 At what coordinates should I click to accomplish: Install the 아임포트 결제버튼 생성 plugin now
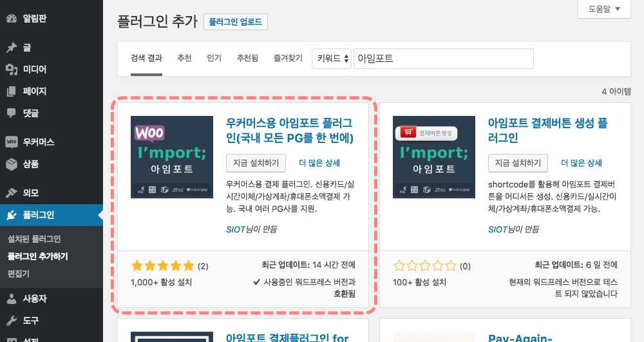518,163
